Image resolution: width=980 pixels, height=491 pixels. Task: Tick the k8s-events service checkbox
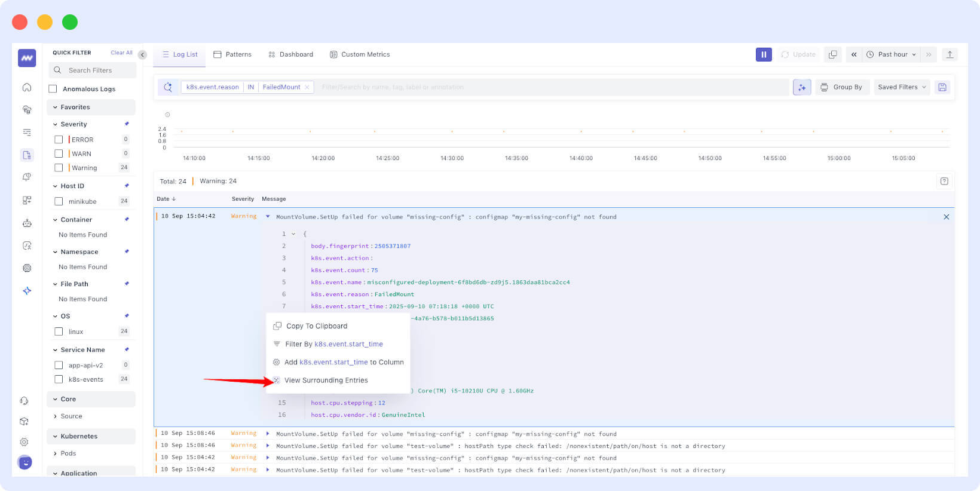pos(59,379)
